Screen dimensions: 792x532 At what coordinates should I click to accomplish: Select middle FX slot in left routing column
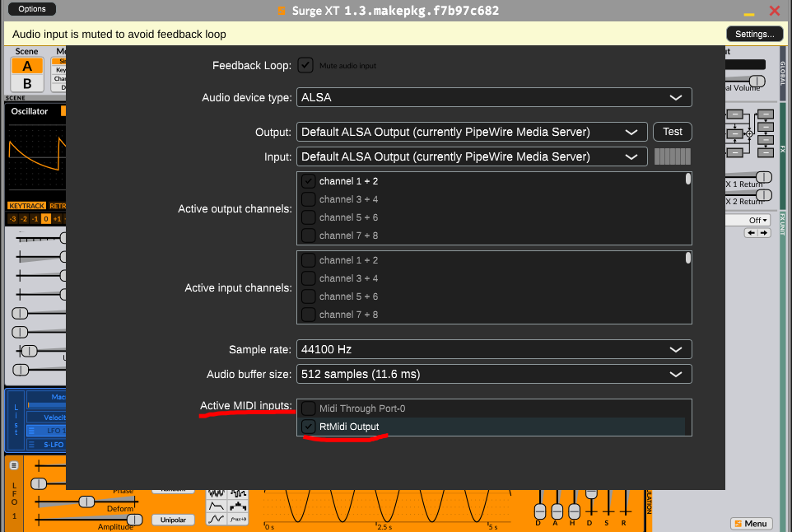734,134
